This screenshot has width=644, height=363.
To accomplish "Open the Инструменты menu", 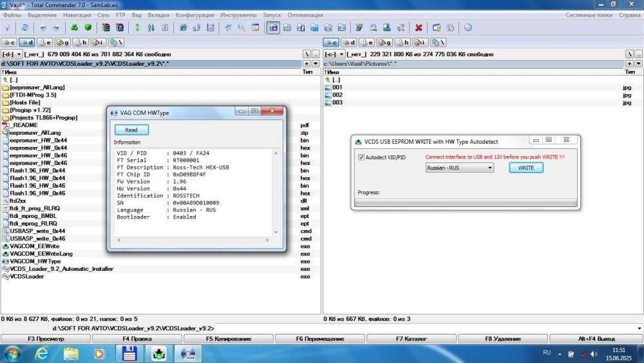I will point(238,15).
